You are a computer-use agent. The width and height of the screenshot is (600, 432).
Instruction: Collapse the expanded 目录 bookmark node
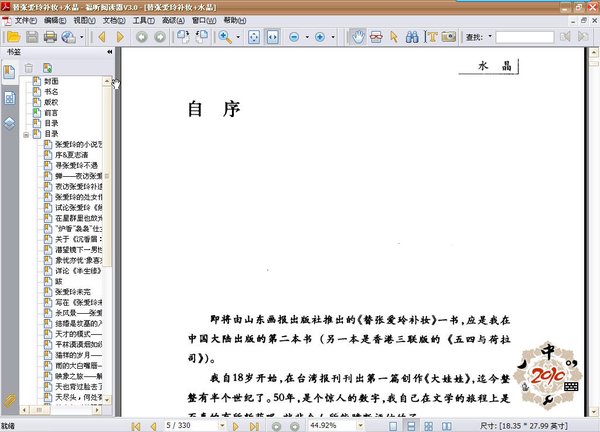pos(28,133)
